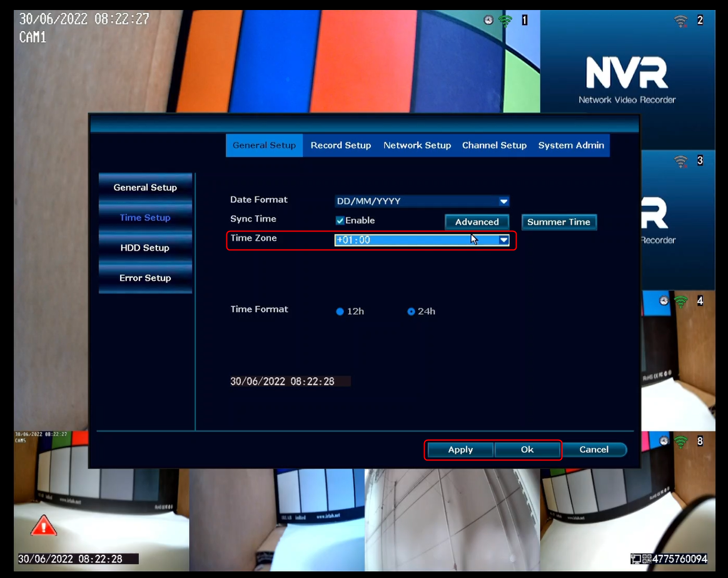Viewport: 728px width, 578px height.
Task: Select HDD Setup in the sidebar
Action: pos(145,248)
